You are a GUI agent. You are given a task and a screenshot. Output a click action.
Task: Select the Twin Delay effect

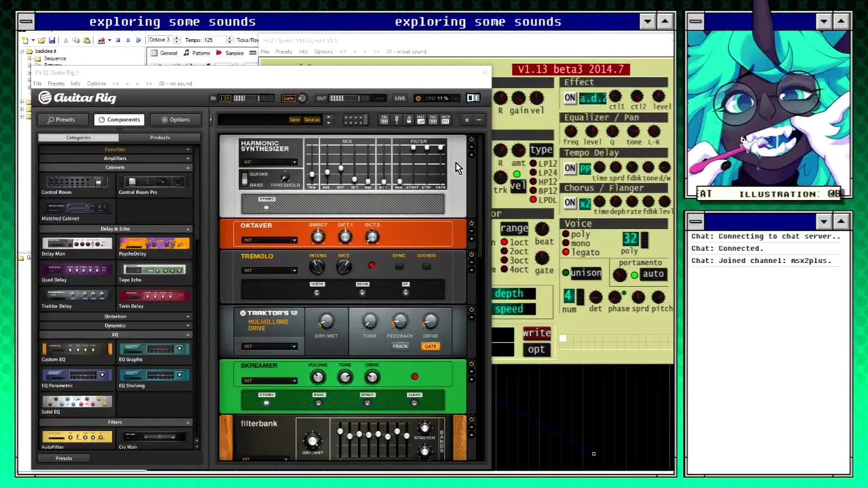[154, 298]
